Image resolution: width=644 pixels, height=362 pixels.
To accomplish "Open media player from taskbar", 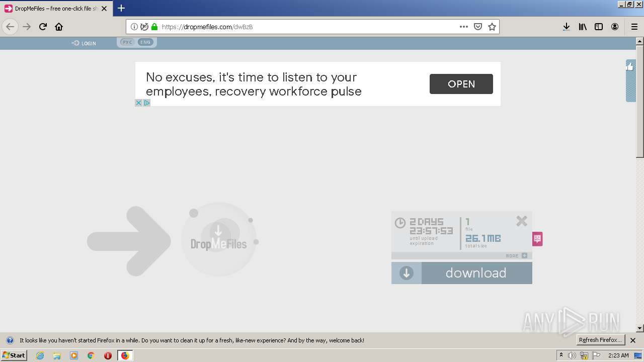I will coord(74,355).
